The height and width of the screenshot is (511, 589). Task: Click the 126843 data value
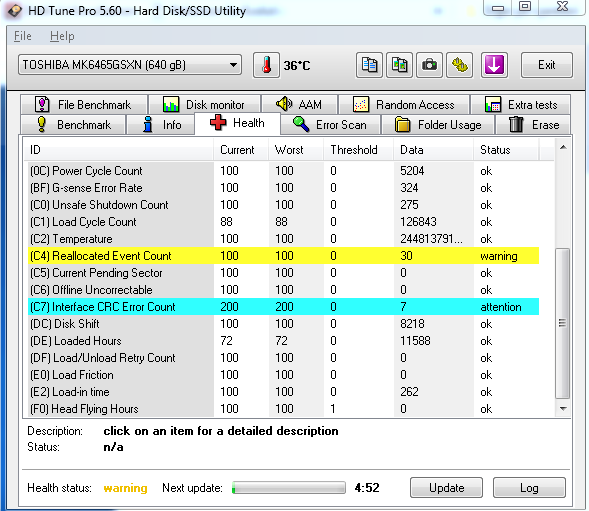418,222
